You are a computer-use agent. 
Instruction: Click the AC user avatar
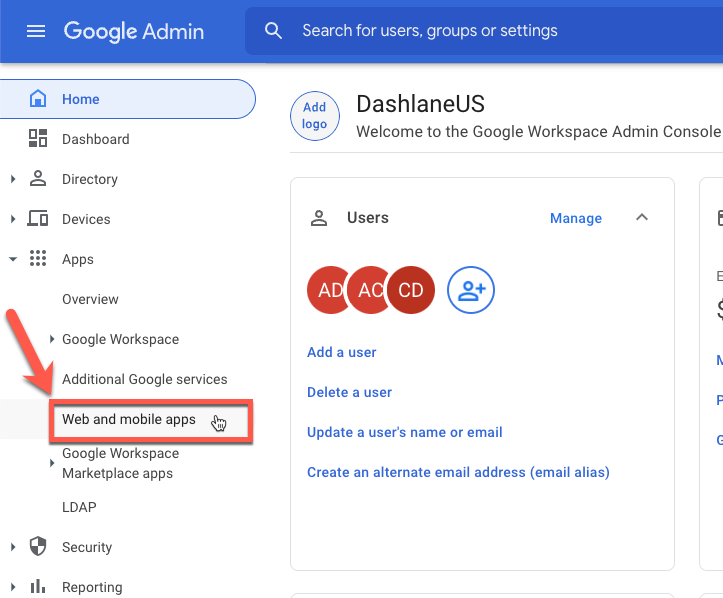[x=367, y=290]
